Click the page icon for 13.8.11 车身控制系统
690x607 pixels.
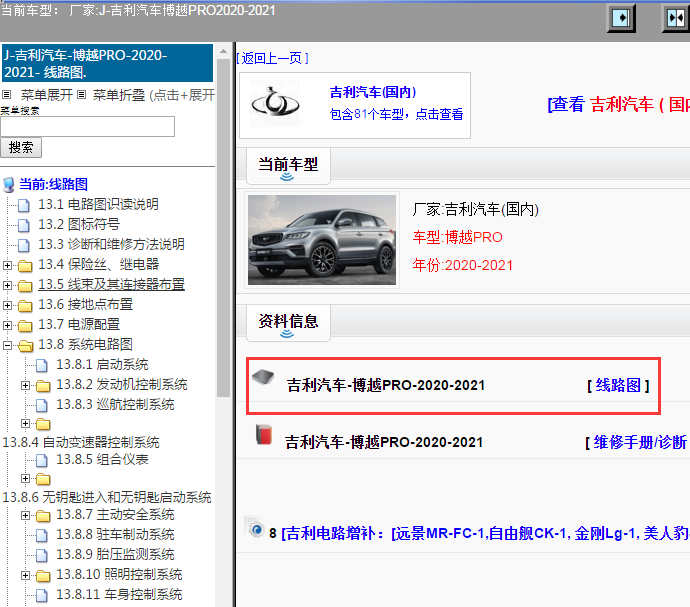point(42,595)
